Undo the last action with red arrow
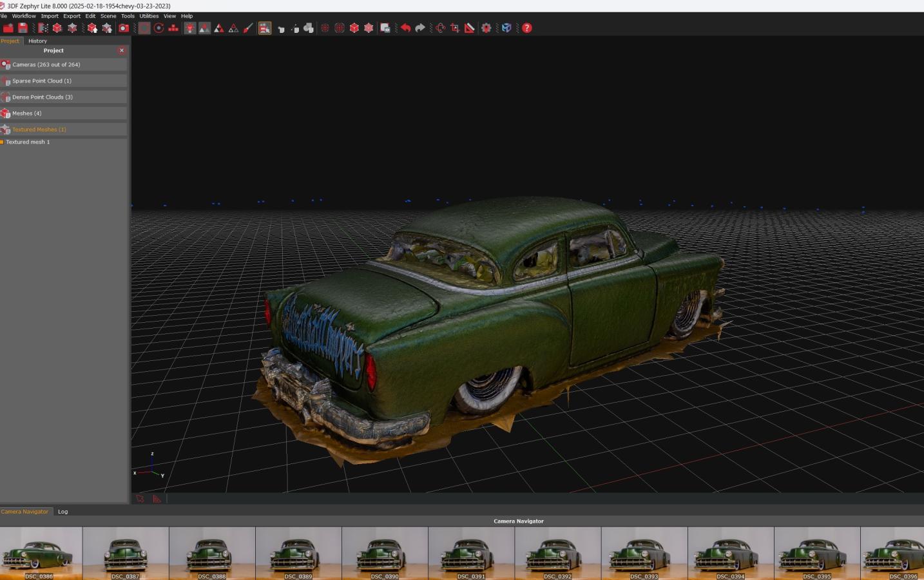Image resolution: width=924 pixels, height=580 pixels. pos(405,28)
